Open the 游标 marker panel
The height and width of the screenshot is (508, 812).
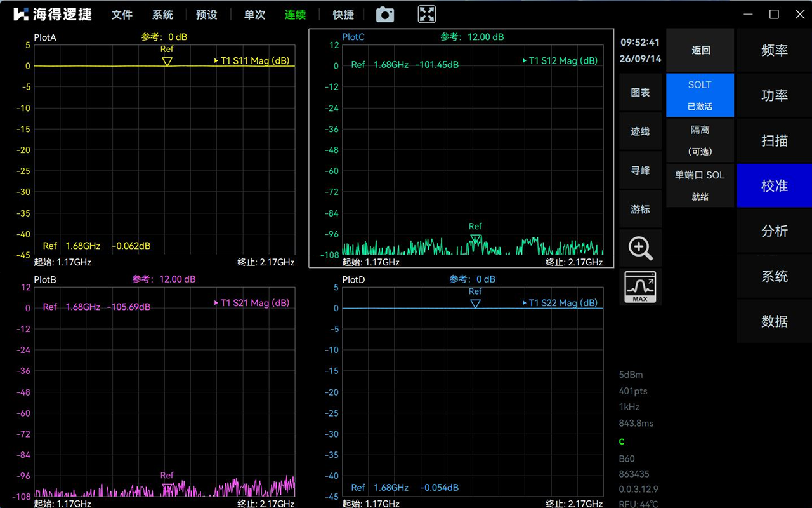(640, 209)
